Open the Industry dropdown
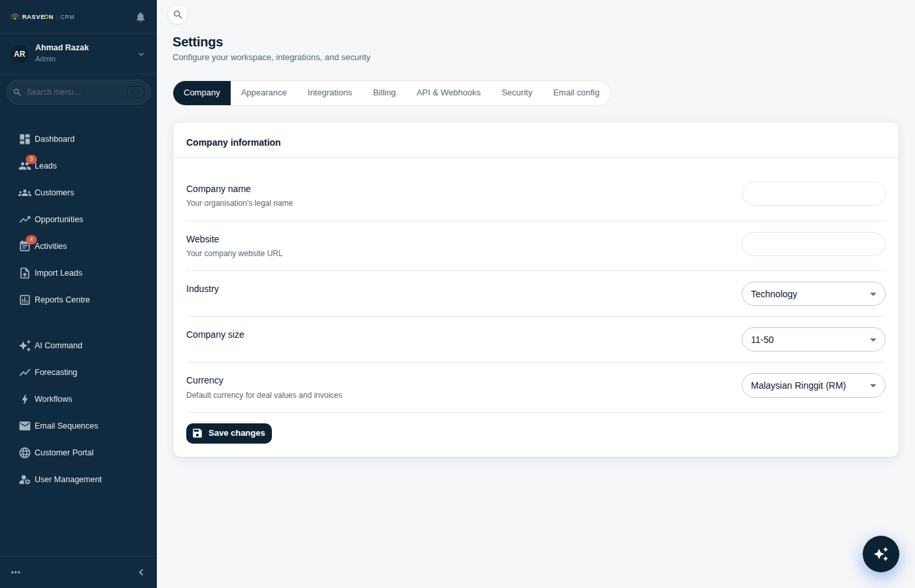The height and width of the screenshot is (588, 915). pyautogui.click(x=814, y=294)
